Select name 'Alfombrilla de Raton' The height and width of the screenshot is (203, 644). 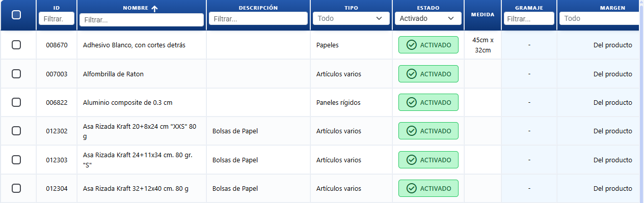pos(113,74)
